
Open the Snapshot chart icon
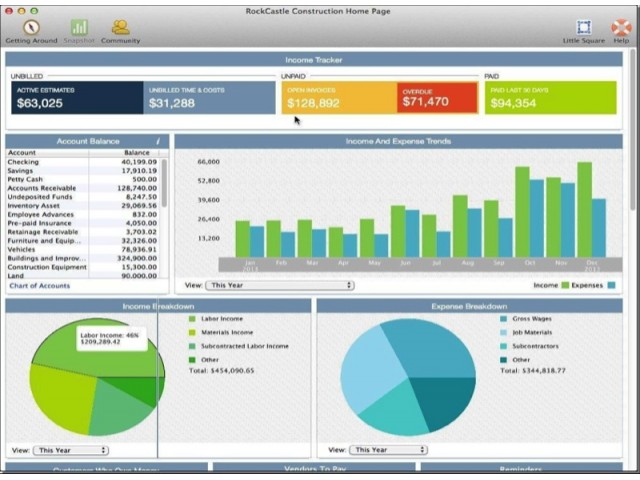[x=79, y=27]
